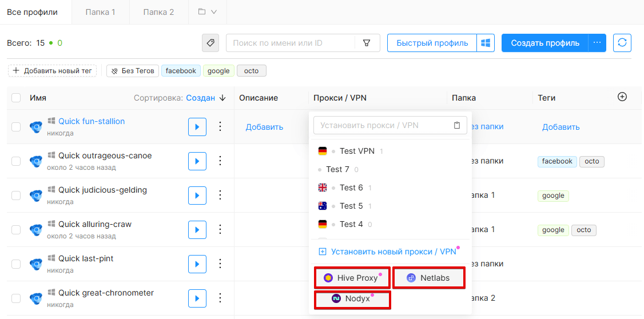Viewport: 644px width, 319px height.
Task: Start the Quick great-chronometer profile
Action: 197,298
